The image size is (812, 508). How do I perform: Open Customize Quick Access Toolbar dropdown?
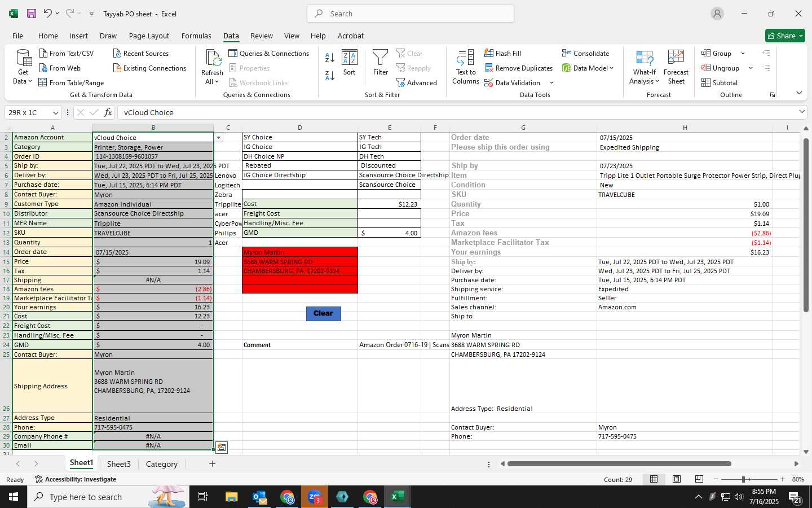pyautogui.click(x=91, y=14)
